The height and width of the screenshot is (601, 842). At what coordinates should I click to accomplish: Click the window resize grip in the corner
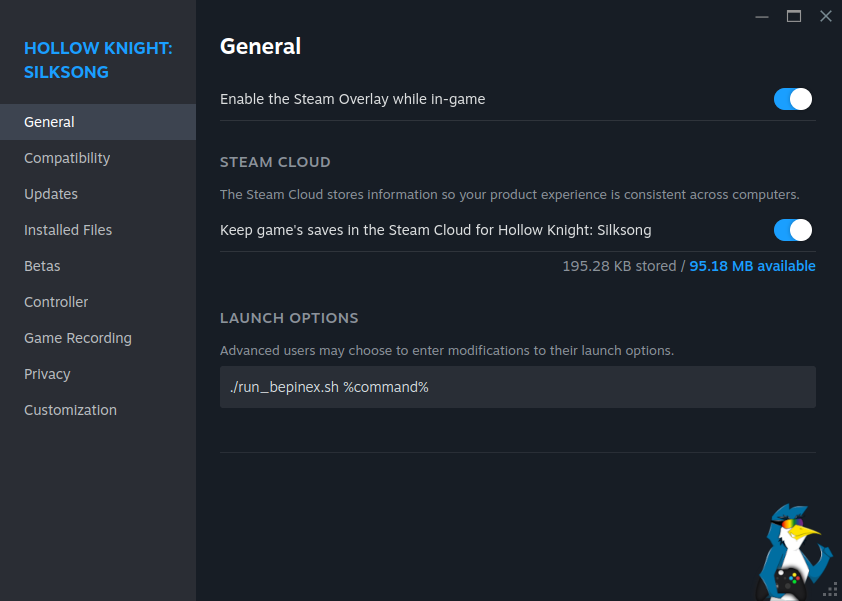tap(831, 590)
